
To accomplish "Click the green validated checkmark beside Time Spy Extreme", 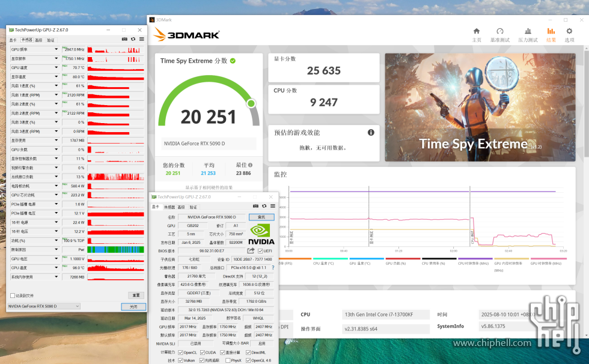I will pyautogui.click(x=233, y=61).
